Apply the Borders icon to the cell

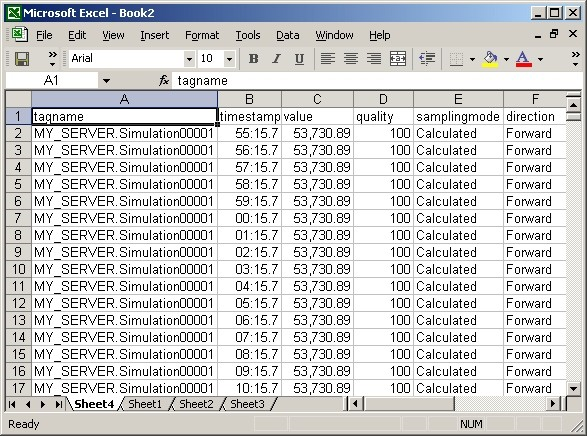point(456,59)
